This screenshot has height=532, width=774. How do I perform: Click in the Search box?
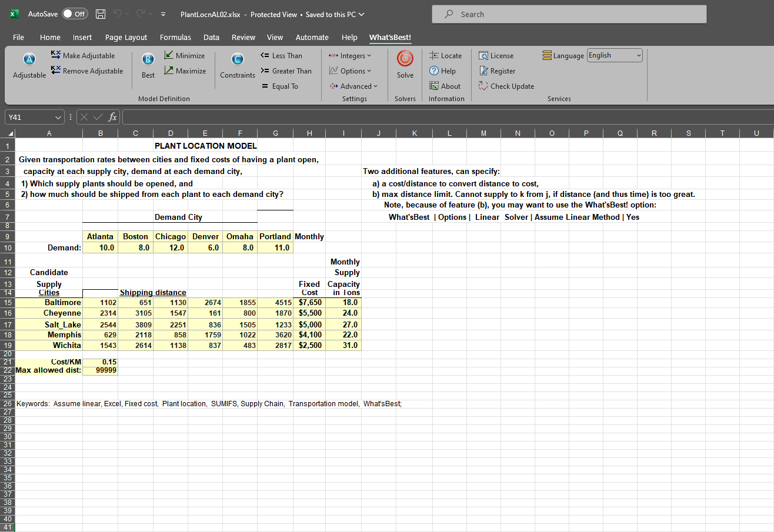click(569, 14)
